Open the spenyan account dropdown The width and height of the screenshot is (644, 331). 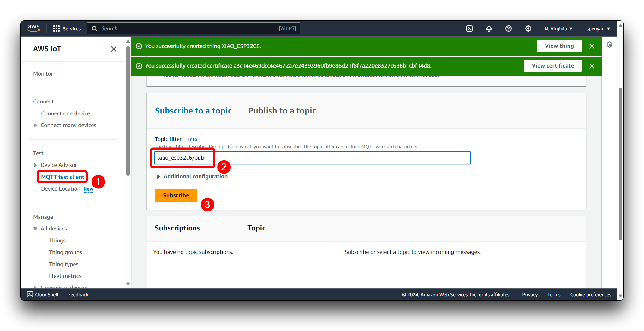[598, 28]
